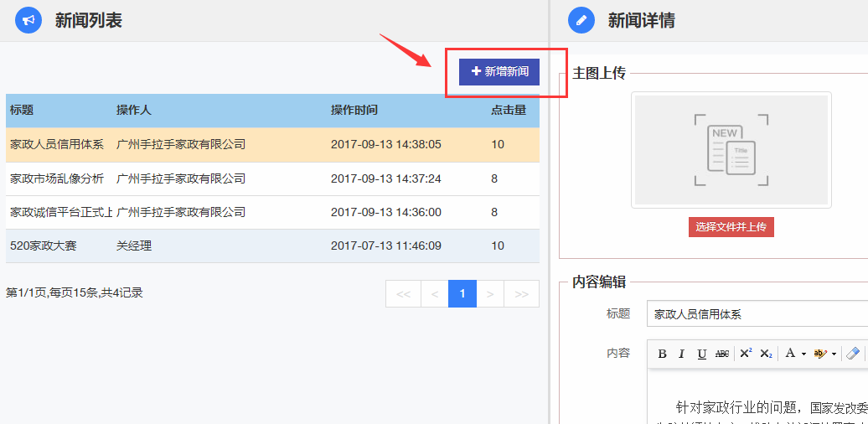
Task: Open the highlight color dropdown arrow
Action: [834, 354]
